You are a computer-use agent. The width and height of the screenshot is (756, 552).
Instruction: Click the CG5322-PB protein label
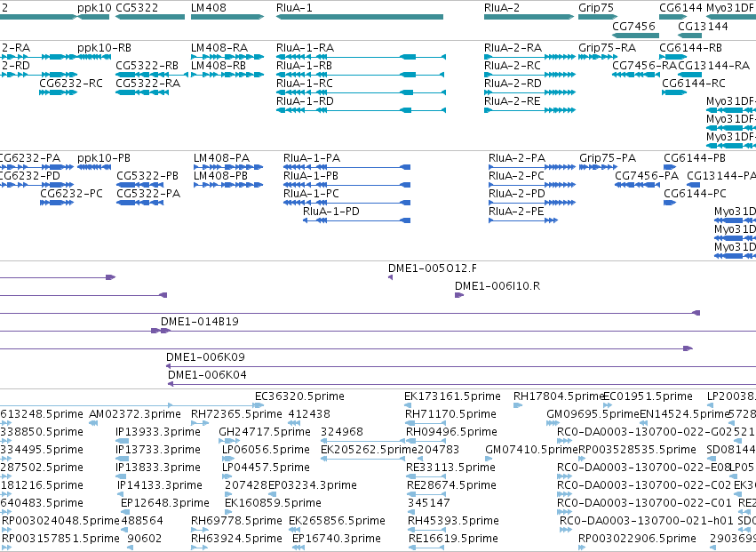tap(147, 176)
